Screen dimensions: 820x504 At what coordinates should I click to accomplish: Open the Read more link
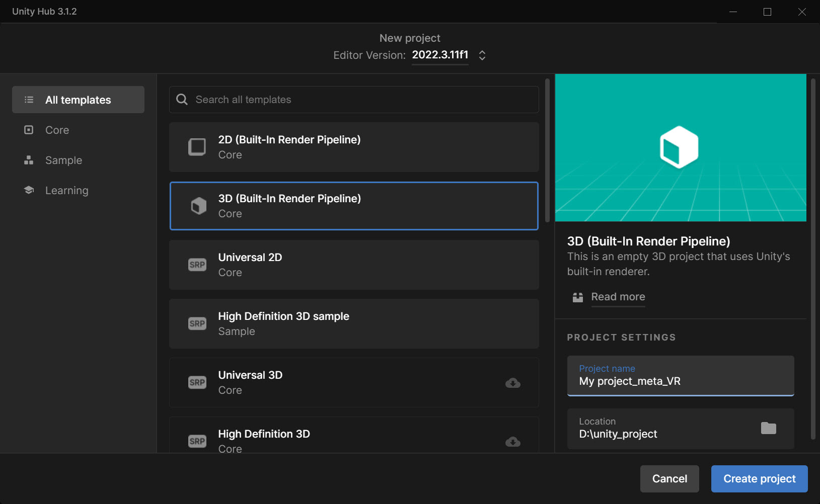pyautogui.click(x=618, y=297)
